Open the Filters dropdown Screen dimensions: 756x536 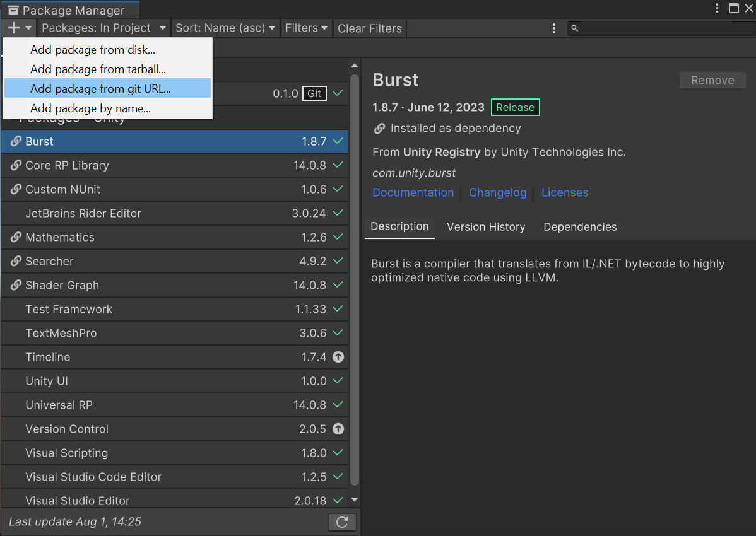point(306,28)
